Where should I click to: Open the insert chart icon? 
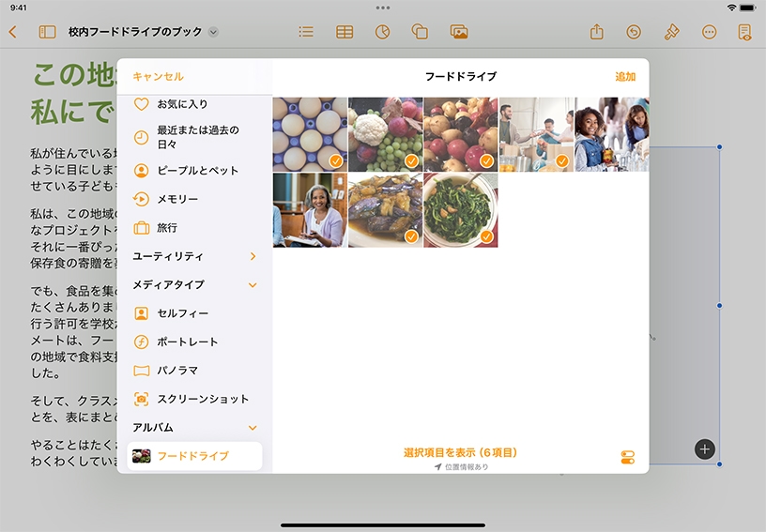(x=382, y=32)
